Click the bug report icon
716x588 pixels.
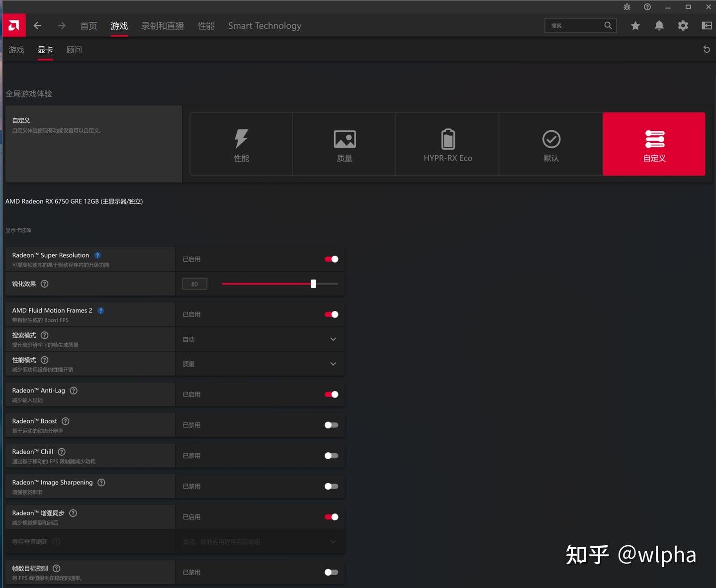coord(627,7)
